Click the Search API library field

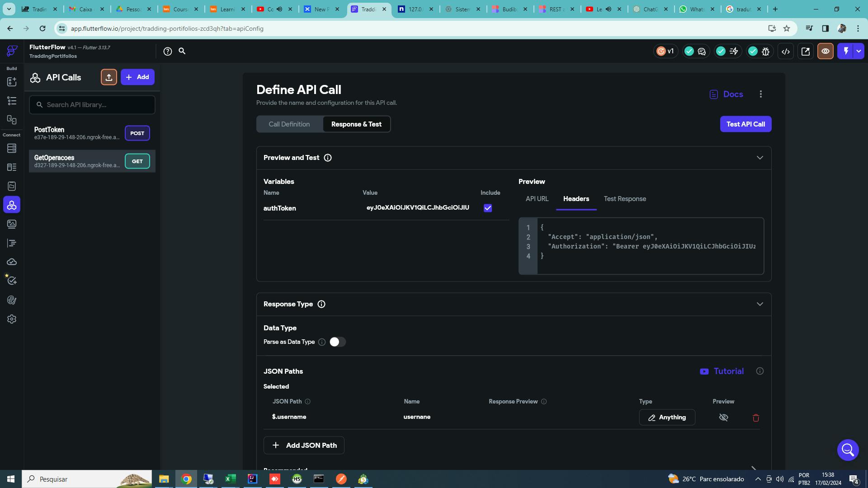[92, 105]
